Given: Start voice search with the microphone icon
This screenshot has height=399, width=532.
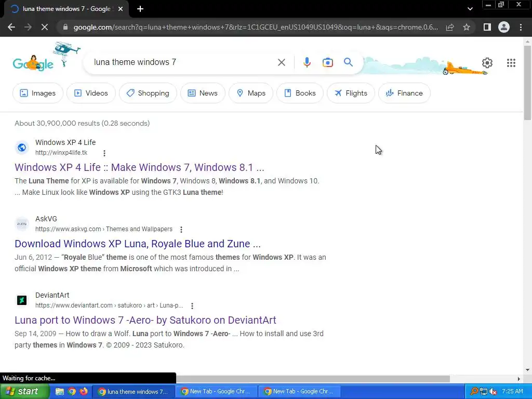Looking at the screenshot, I should tap(307, 62).
